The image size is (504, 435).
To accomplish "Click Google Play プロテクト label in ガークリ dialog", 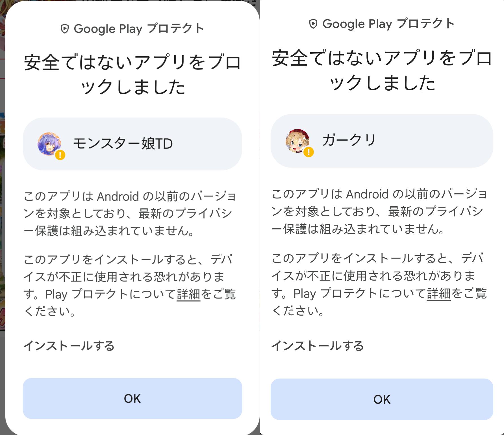I will pyautogui.click(x=388, y=24).
